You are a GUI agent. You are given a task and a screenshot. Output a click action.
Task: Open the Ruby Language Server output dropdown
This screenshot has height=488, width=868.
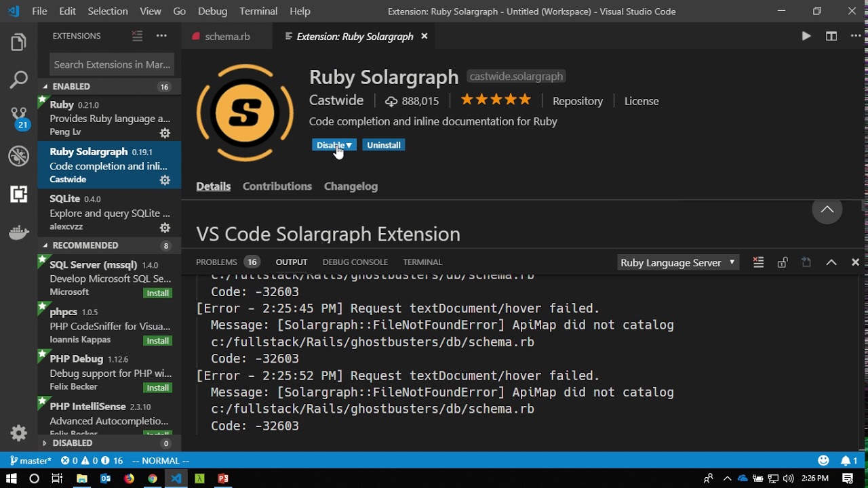click(x=677, y=262)
